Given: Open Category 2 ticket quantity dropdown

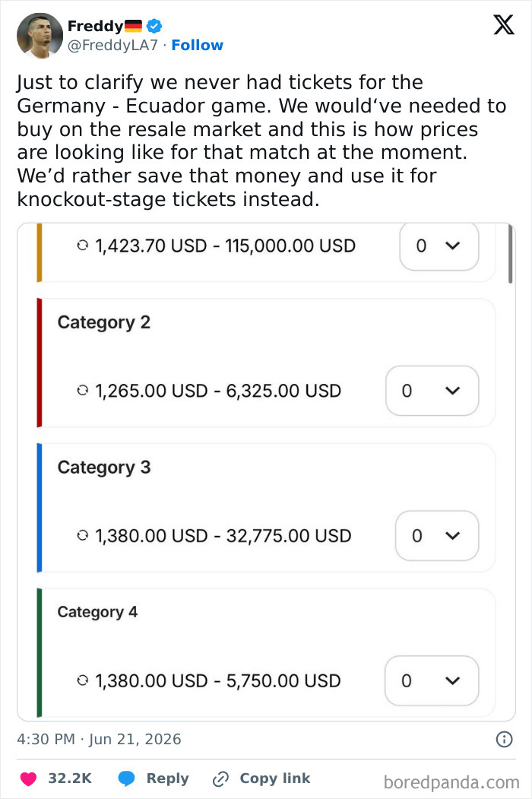Looking at the screenshot, I should tap(432, 390).
